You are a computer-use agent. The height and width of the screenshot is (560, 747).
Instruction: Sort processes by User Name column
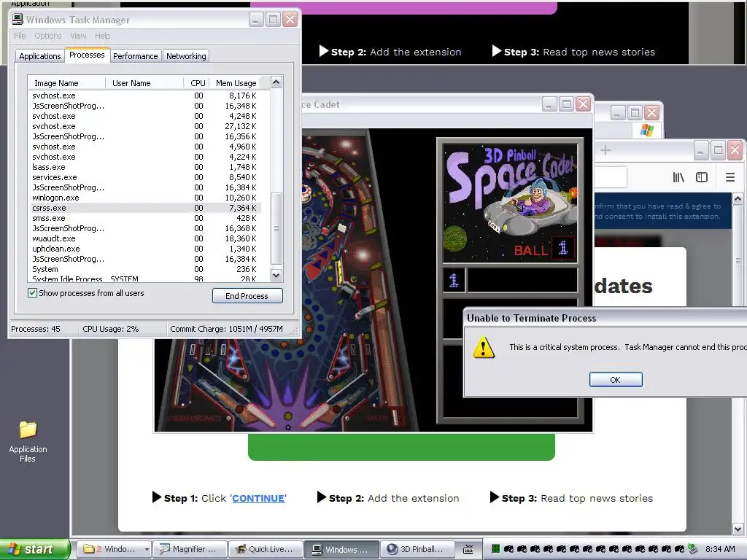145,83
